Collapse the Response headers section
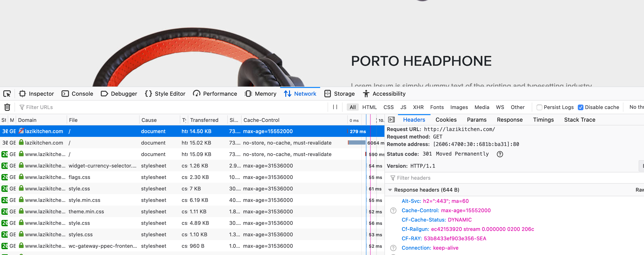Viewport: 644px width, 255px height. [x=390, y=190]
